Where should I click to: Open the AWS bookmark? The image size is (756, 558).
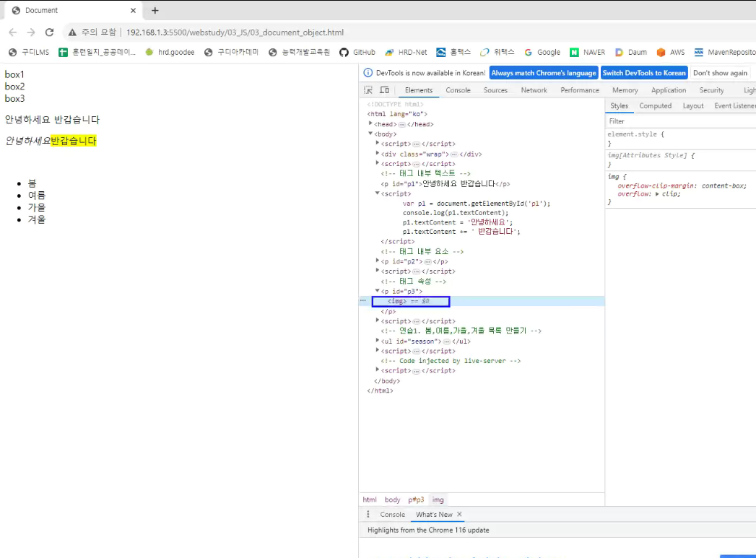pos(671,52)
